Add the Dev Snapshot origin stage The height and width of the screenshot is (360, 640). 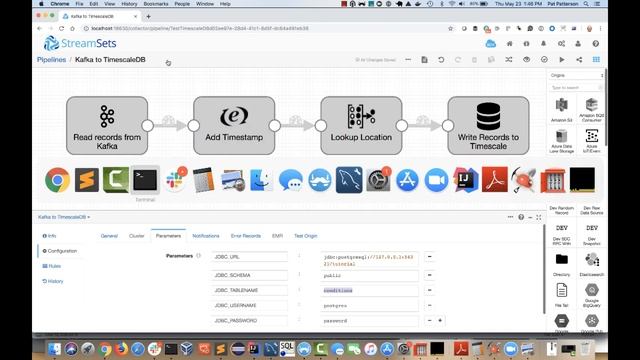click(x=591, y=234)
